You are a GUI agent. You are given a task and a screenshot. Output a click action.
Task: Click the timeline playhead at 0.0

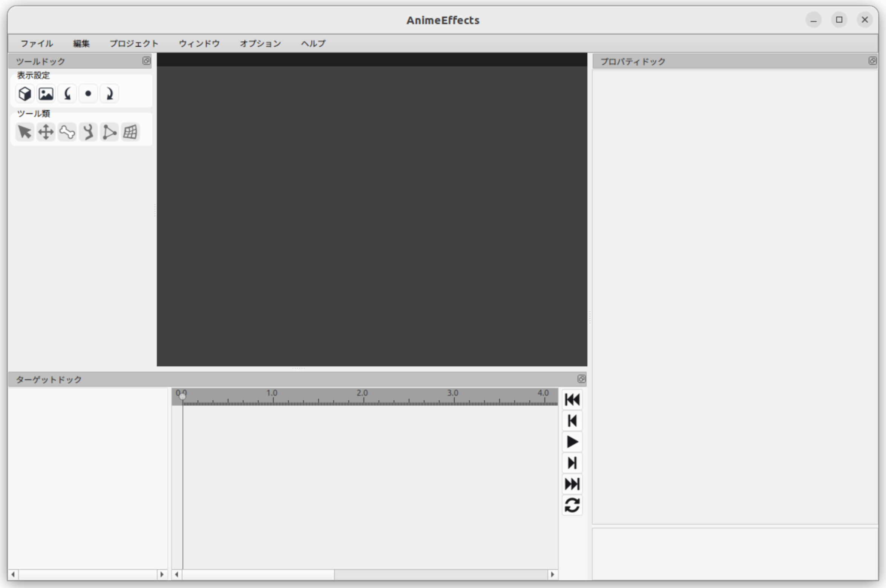182,396
